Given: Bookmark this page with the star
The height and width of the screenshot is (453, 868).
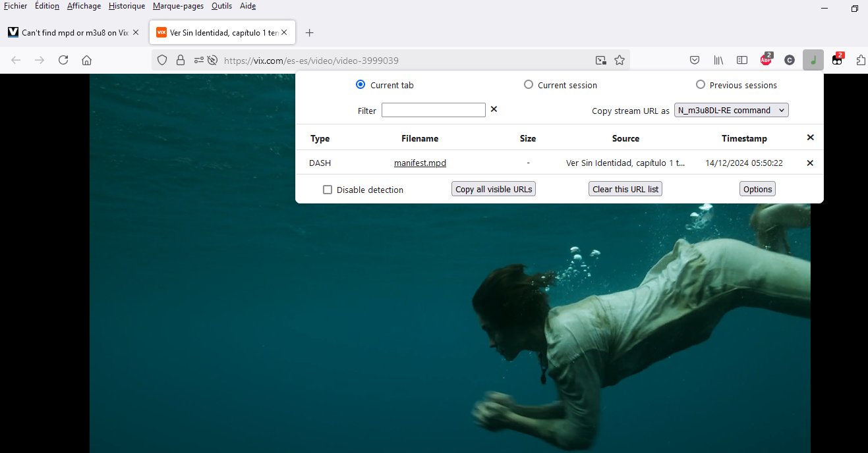Looking at the screenshot, I should click(x=620, y=60).
